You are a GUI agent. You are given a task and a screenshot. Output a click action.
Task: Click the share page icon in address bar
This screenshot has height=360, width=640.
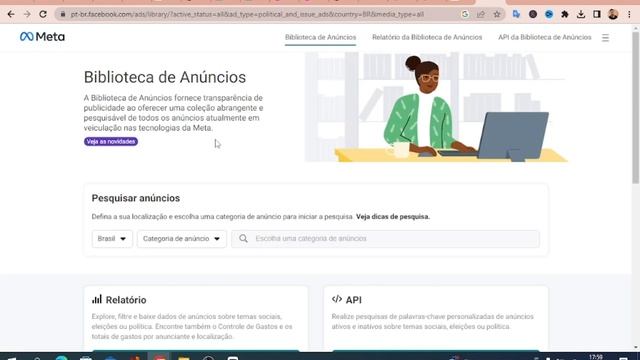pyautogui.click(x=481, y=14)
